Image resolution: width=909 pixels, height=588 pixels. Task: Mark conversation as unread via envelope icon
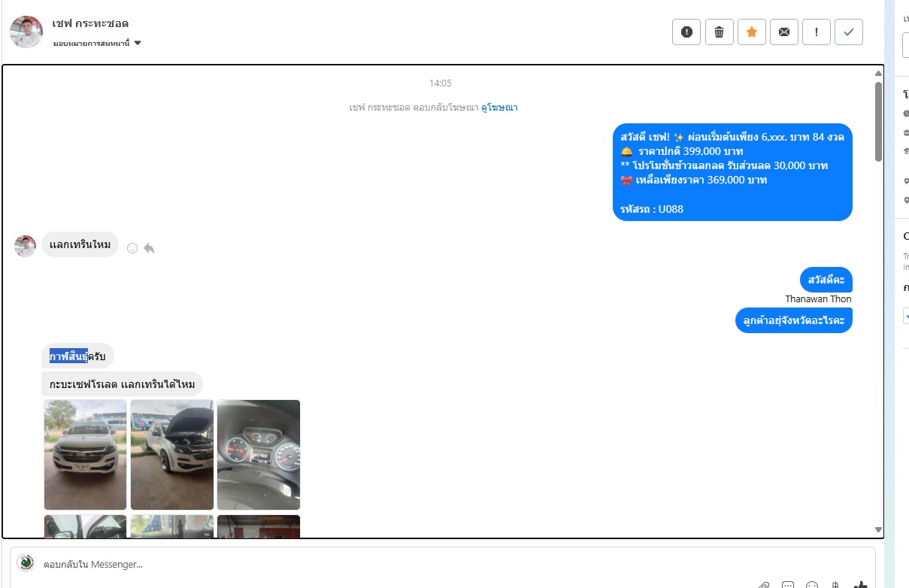click(x=784, y=32)
